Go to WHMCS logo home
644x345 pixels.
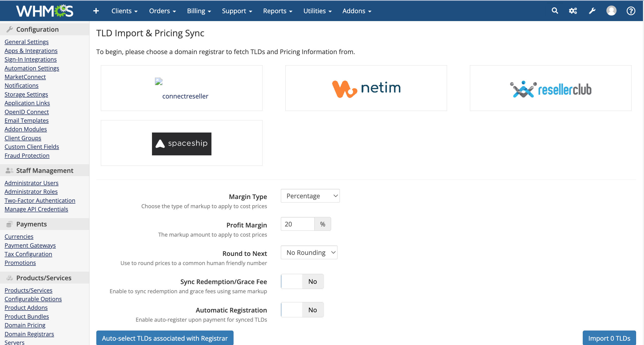[45, 11]
